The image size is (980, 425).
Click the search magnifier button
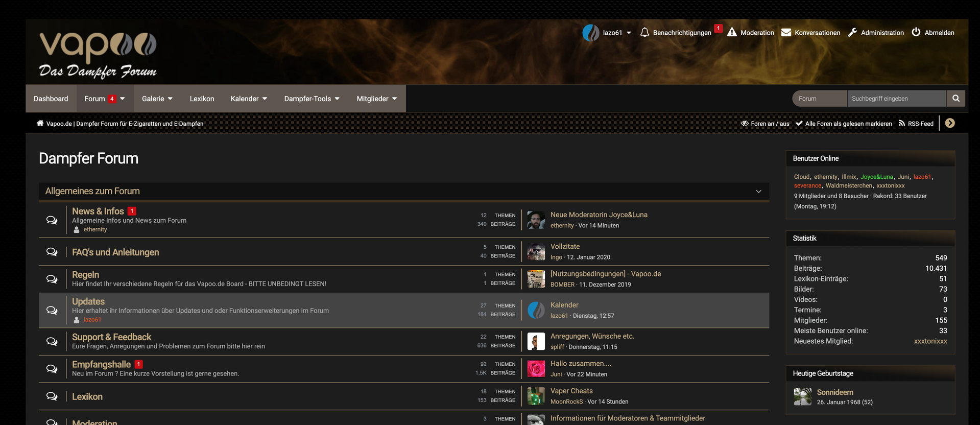(x=955, y=99)
